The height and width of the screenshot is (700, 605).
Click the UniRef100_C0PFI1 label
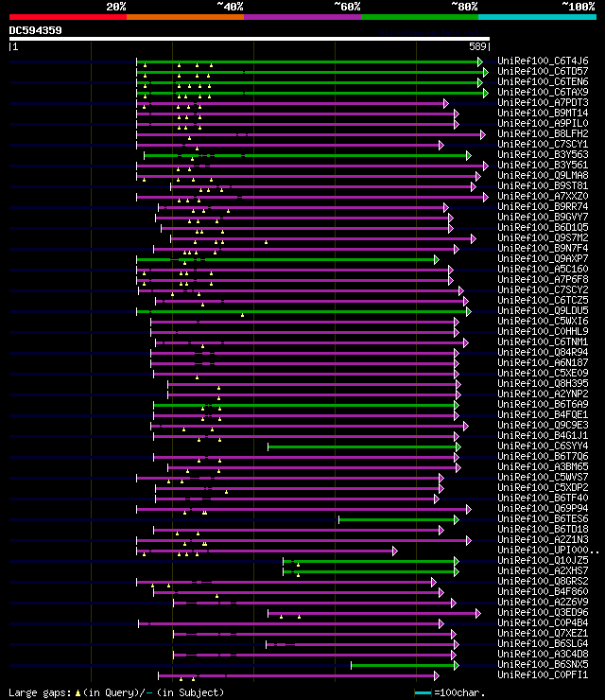(543, 674)
